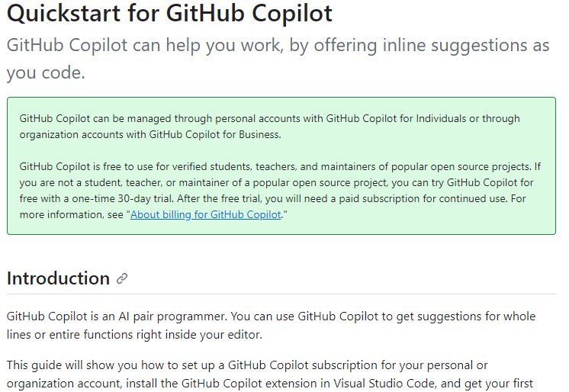Click the anchor link icon beside Introduction
Image resolution: width=569 pixels, height=392 pixels.
click(x=122, y=278)
